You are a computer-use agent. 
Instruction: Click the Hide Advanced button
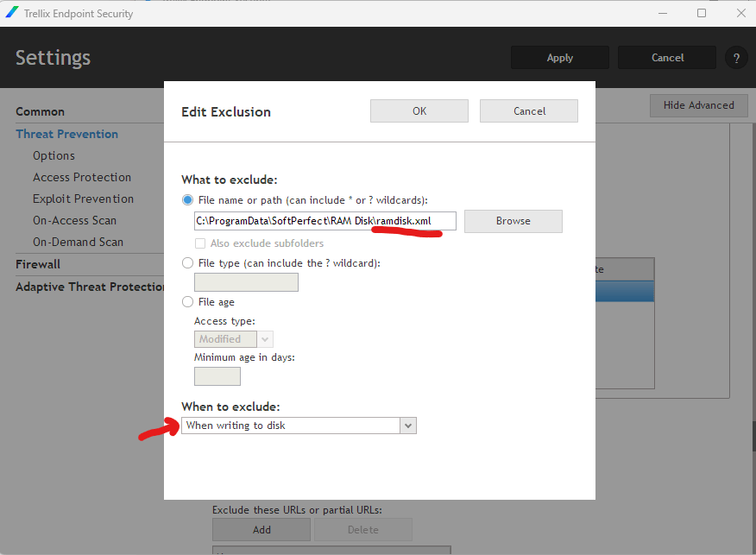[x=699, y=105]
